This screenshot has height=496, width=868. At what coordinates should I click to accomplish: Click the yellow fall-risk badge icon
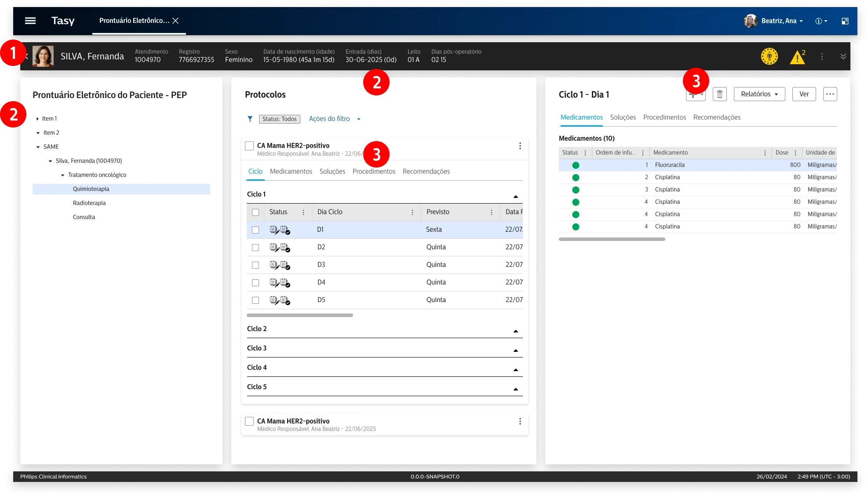point(769,56)
